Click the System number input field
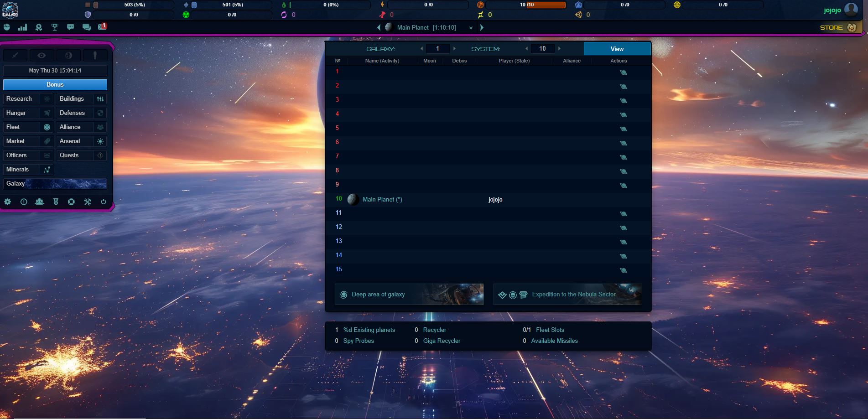Image resolution: width=868 pixels, height=419 pixels. [542, 48]
